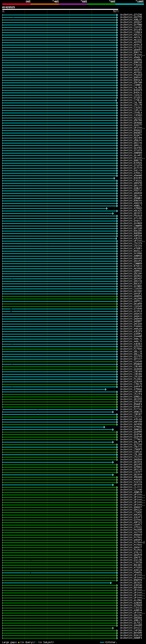Open the UniRef100_Q7XZ96 hit label
Screen dimensions: 146x644
(x=131, y=15)
